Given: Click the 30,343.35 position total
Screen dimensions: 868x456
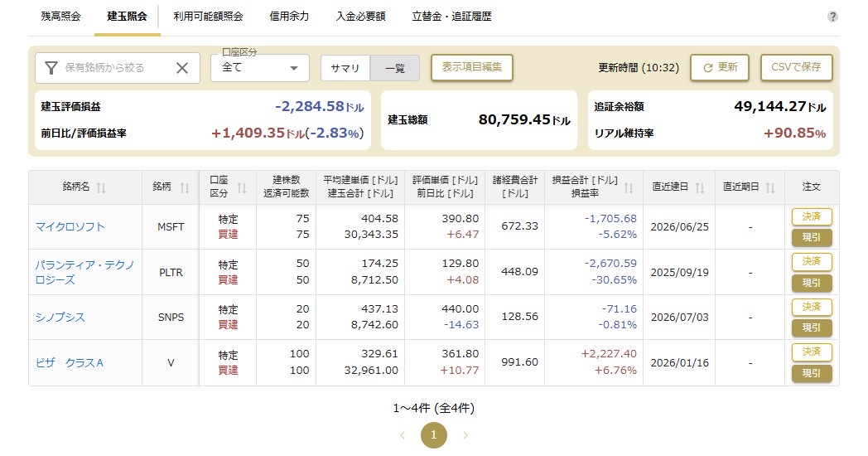Looking at the screenshot, I should click(x=371, y=235).
